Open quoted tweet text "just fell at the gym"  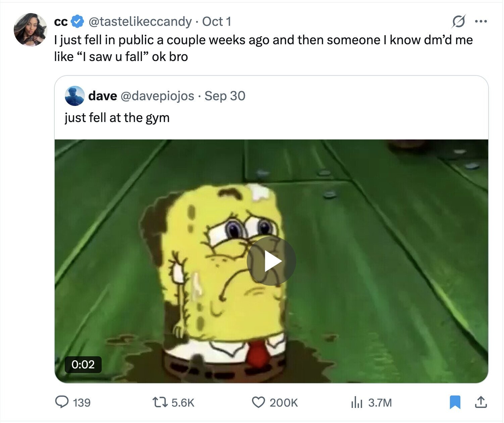click(x=117, y=118)
